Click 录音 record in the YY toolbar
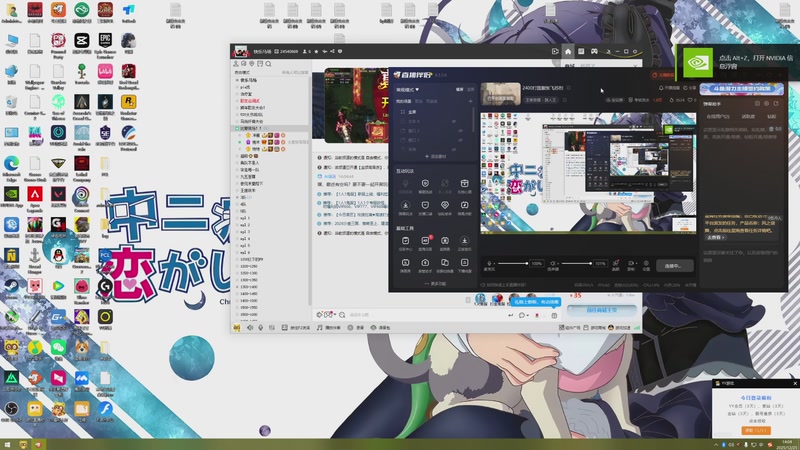Image resolution: width=800 pixels, height=450 pixels. pos(356,328)
